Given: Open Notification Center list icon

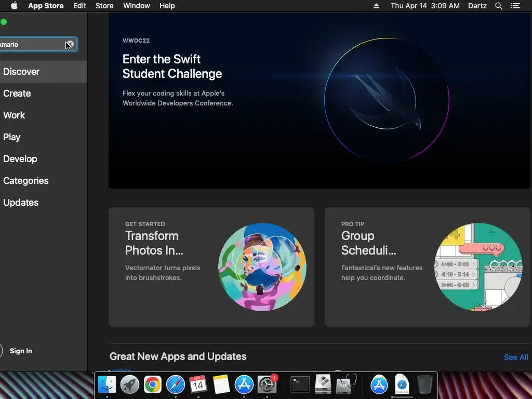Looking at the screenshot, I should pyautogui.click(x=515, y=6).
